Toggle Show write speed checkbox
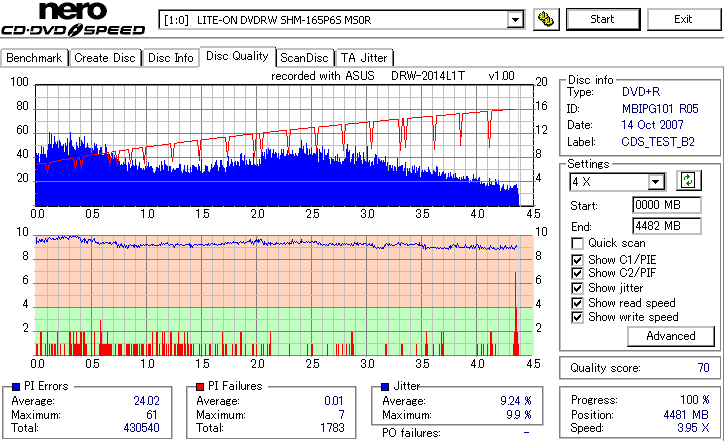Screen dimensions: 724x441 click(x=577, y=317)
